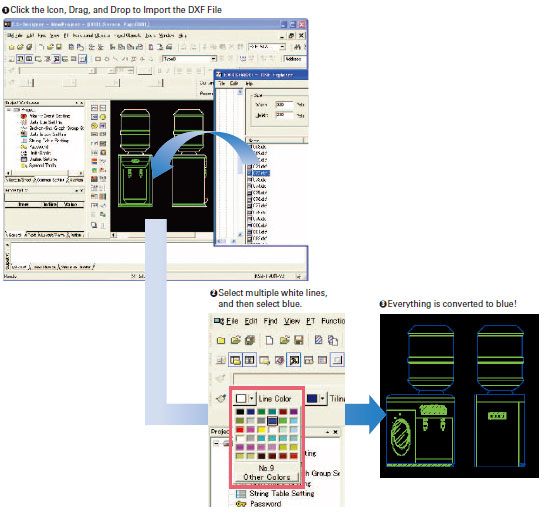Image resolution: width=545 pixels, height=515 pixels.
Task: Click the Address field in main window toolbar
Action: (x=295, y=59)
